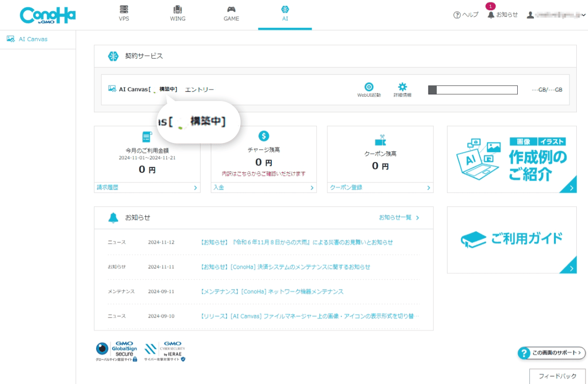Select the AI tab

[x=285, y=14]
